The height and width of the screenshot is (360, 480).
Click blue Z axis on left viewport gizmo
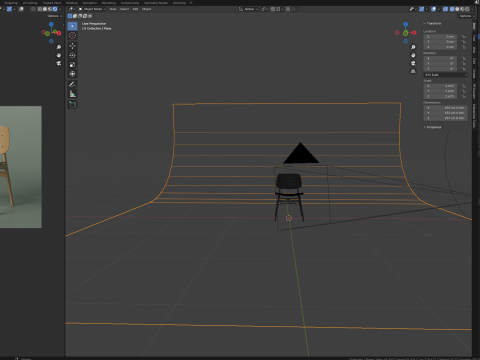pyautogui.click(x=51, y=24)
